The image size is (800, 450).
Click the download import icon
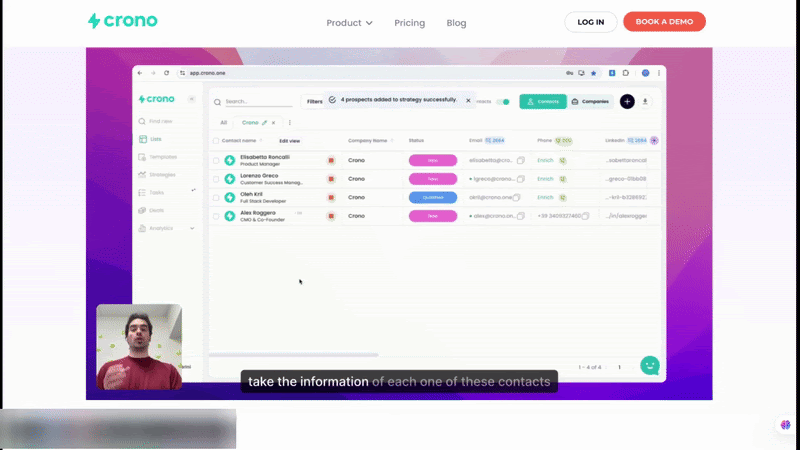click(x=645, y=102)
